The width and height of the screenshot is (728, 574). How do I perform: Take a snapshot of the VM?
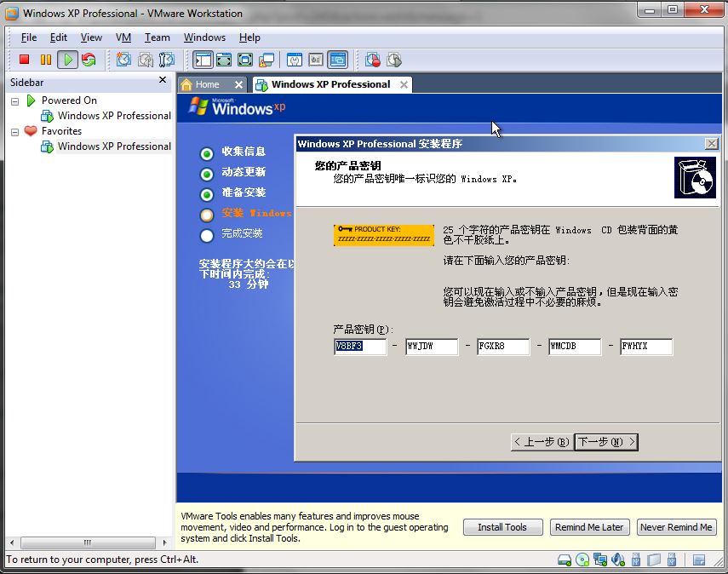point(124,60)
